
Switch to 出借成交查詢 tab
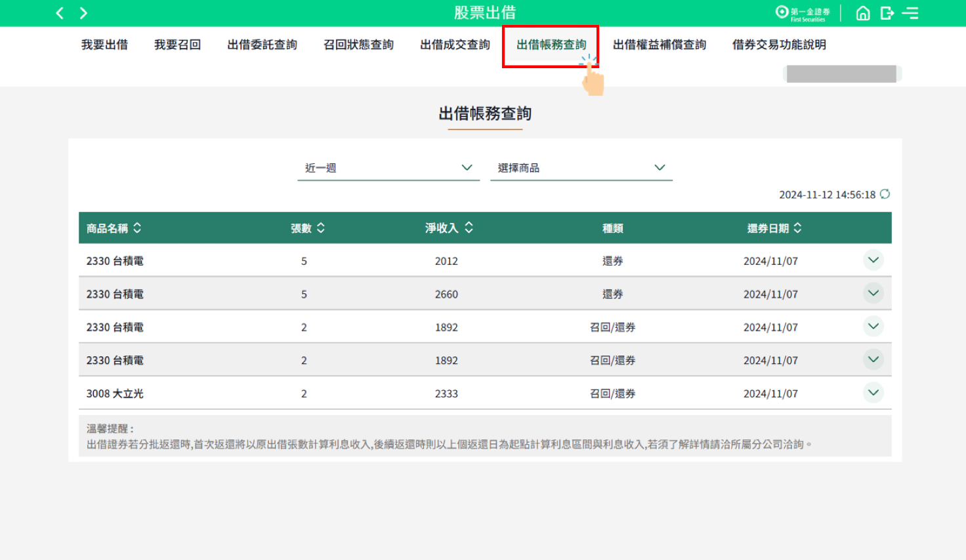coord(455,45)
